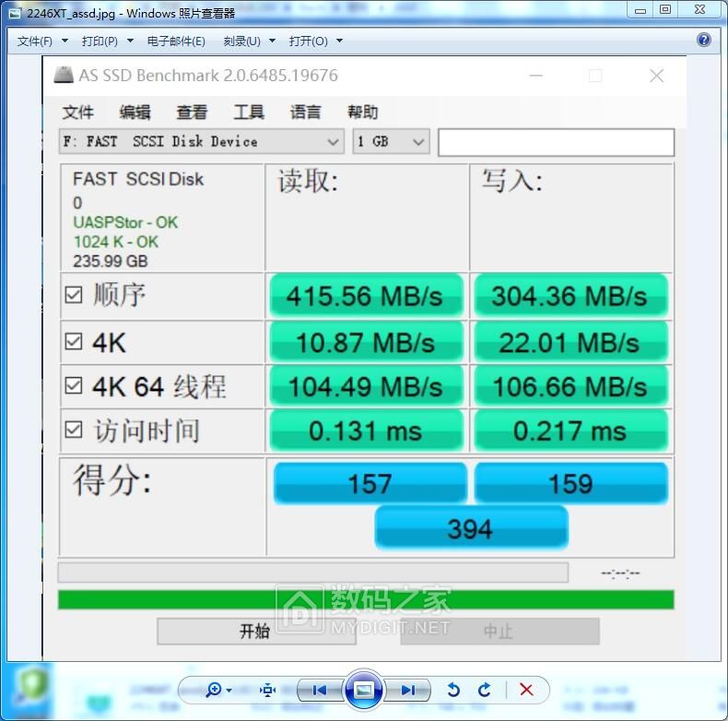728x721 pixels.
Task: Open the 1 GB test size dropdown
Action: 391,141
